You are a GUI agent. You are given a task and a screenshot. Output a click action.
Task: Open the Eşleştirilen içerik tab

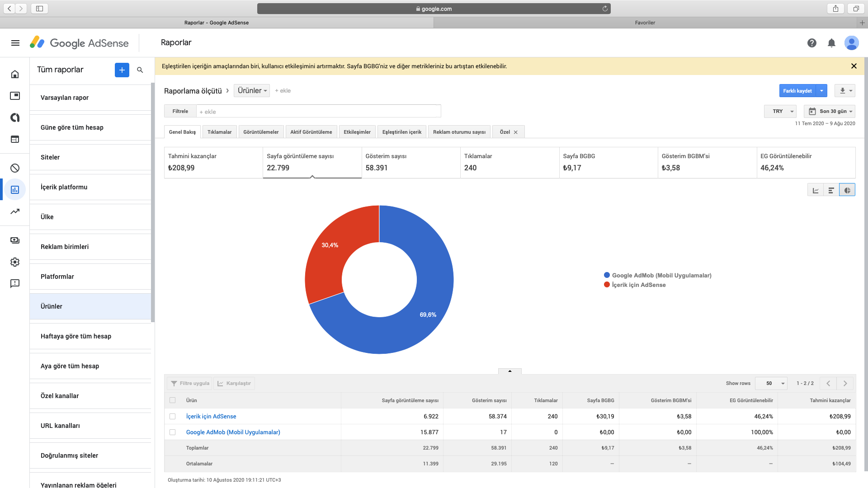click(401, 132)
